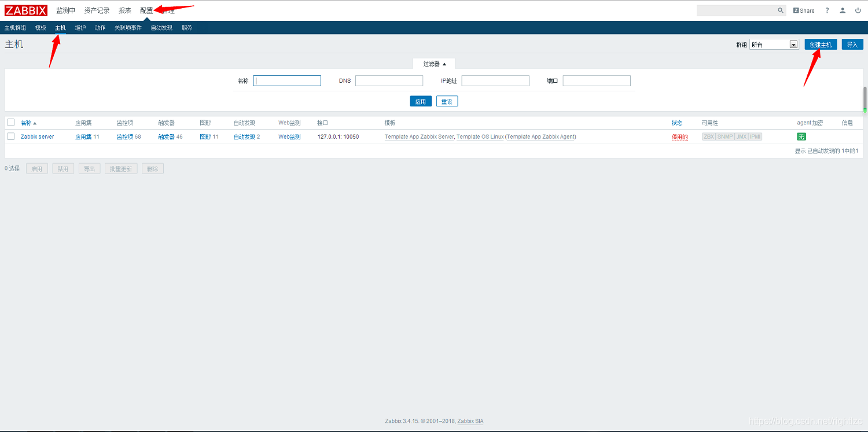Viewport: 868px width, 432px height.
Task: Go to 关联项事件 submenu
Action: click(128, 28)
